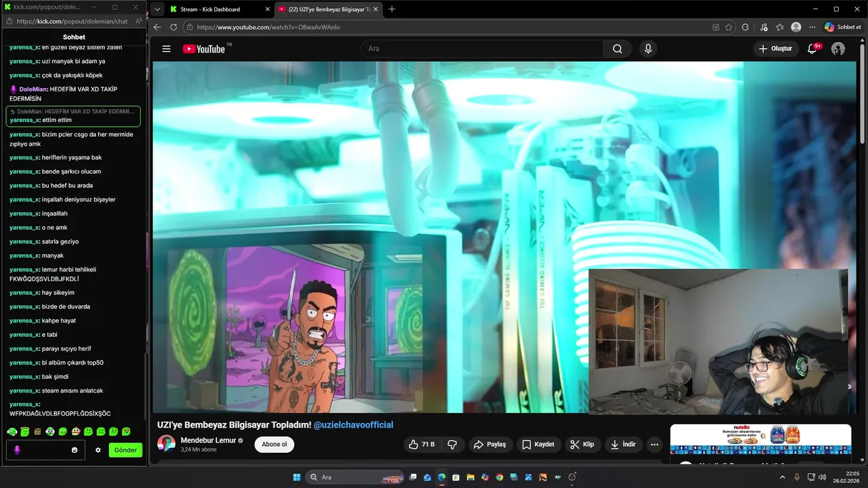Viewport: 868px width, 488px height.
Task: Open the Windows Start button
Action: 296,477
